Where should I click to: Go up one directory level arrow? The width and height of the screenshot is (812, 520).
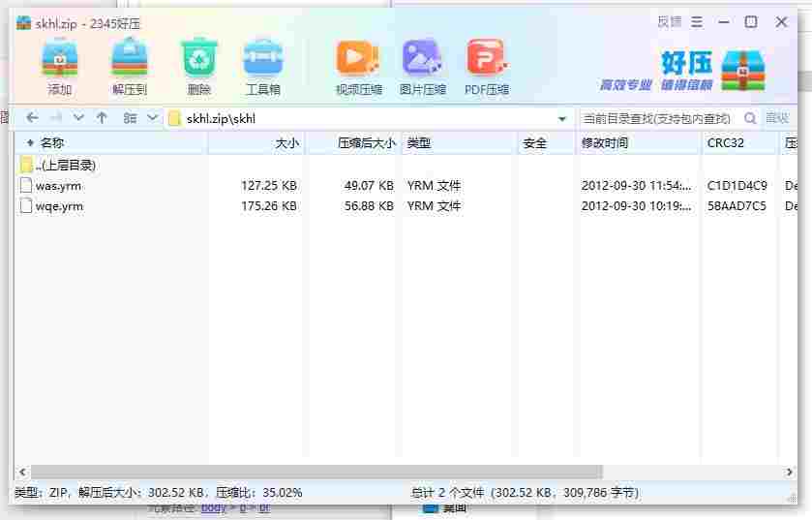tap(102, 118)
